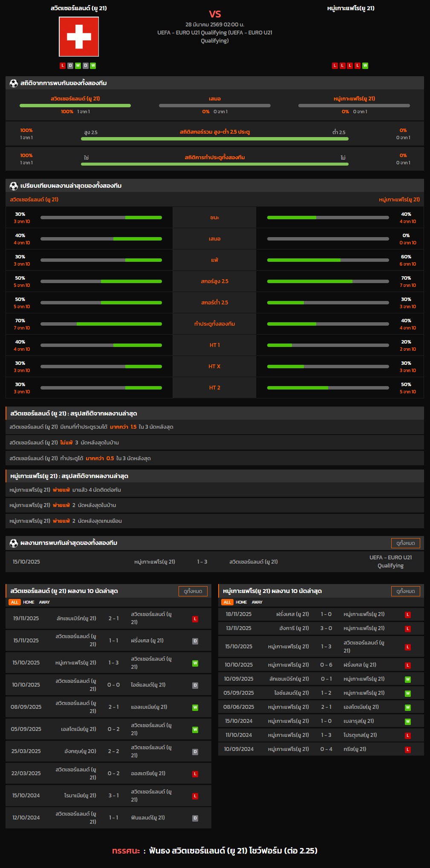Select HOME tab in Faroe Islands last 10 matches
The height and width of the screenshot is (868, 430).
tap(241, 602)
